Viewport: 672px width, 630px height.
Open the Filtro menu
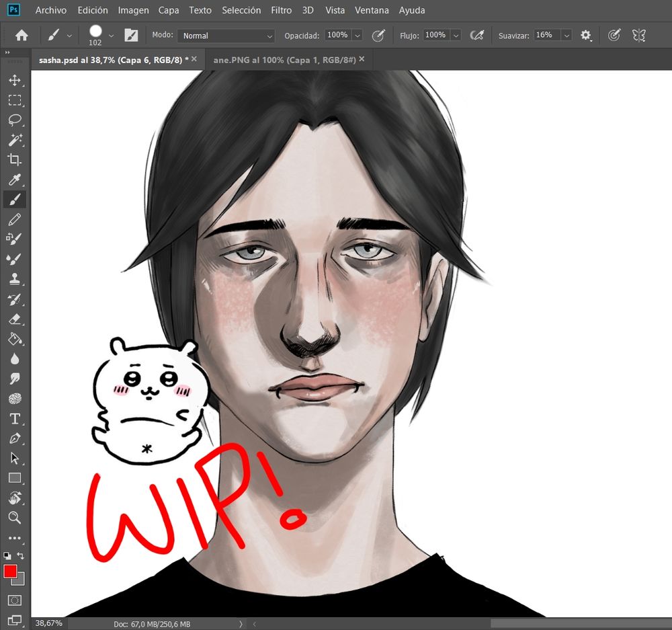(281, 10)
